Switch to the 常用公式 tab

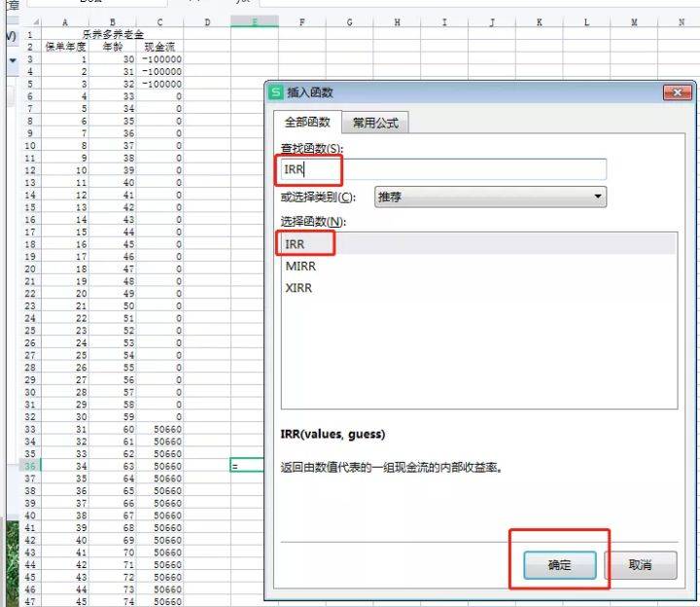375,123
